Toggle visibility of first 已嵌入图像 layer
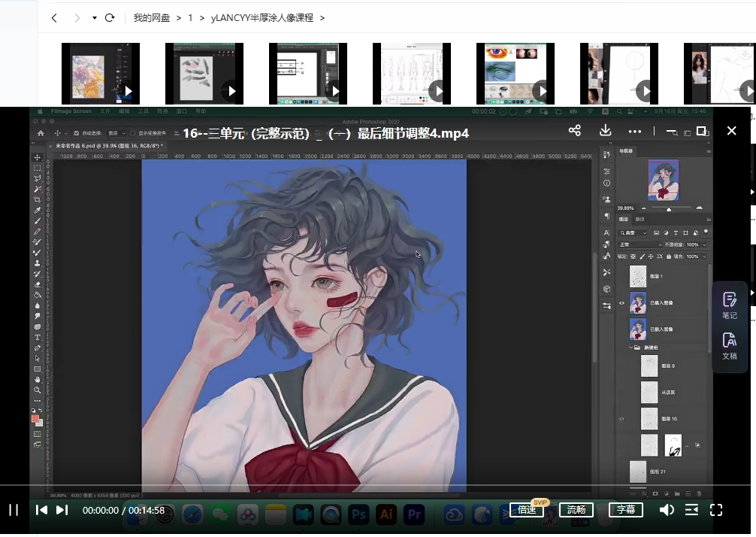756x537 pixels. click(621, 303)
